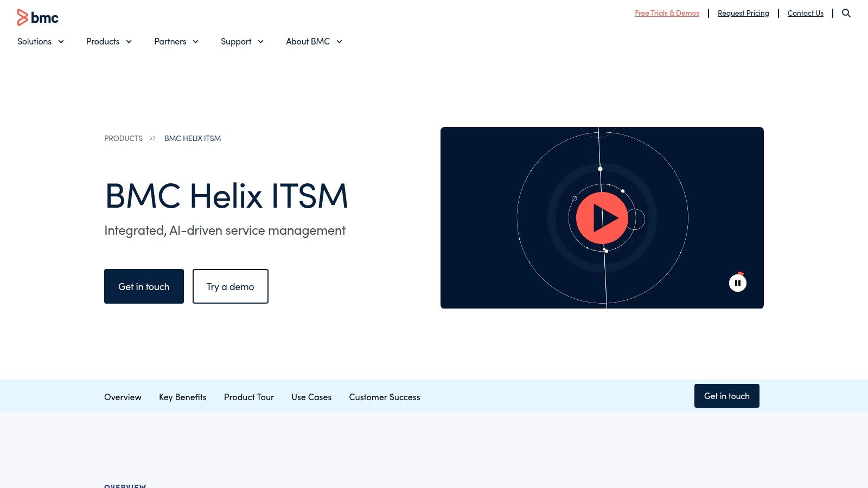The image size is (868, 488).
Task: Open About BMC menu item
Action: [x=308, y=42]
